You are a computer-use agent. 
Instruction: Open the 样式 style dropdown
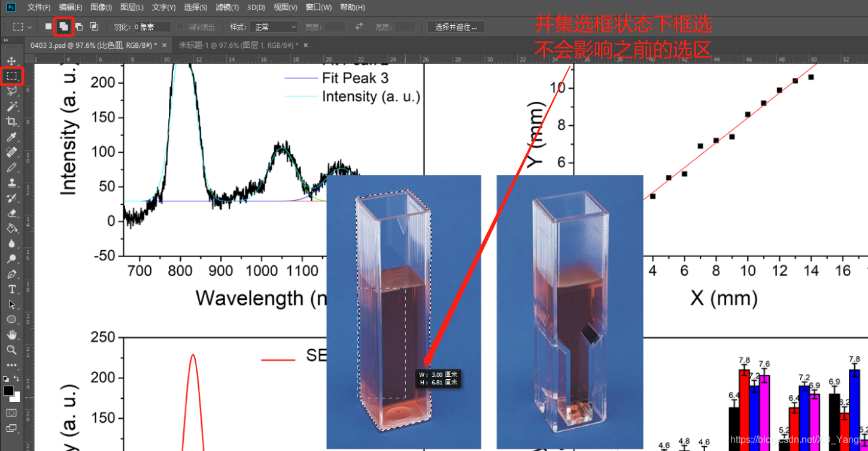point(274,27)
